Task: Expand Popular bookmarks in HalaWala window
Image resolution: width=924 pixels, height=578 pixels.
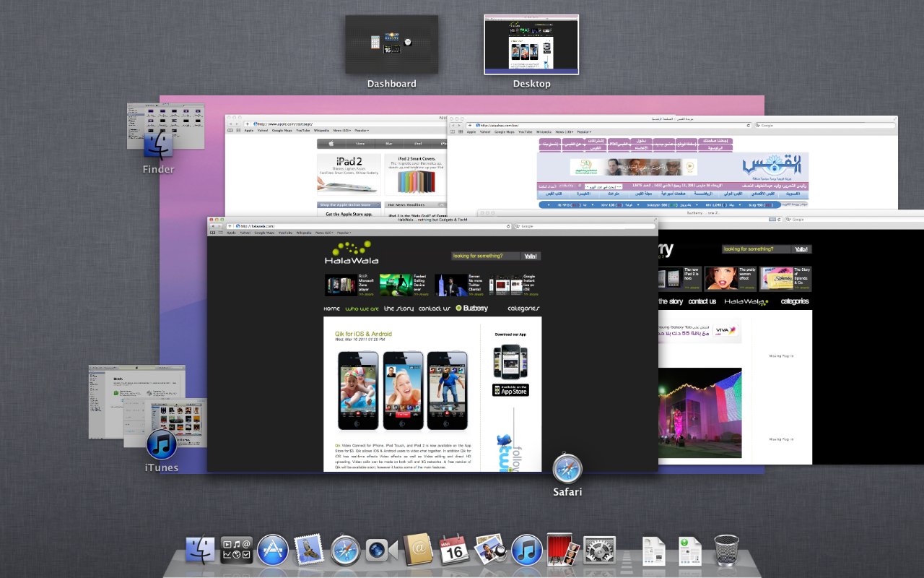Action: (343, 233)
